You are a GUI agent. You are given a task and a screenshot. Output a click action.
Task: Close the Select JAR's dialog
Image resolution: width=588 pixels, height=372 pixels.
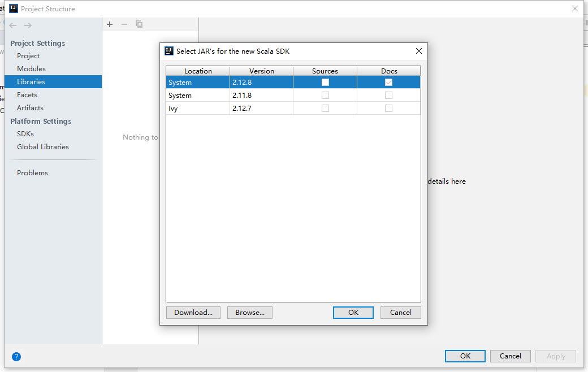[x=419, y=51]
